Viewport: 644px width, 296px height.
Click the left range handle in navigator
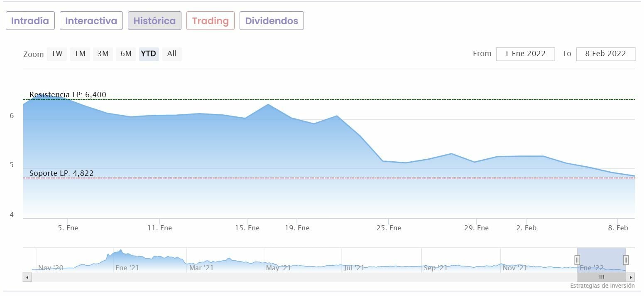coord(577,260)
